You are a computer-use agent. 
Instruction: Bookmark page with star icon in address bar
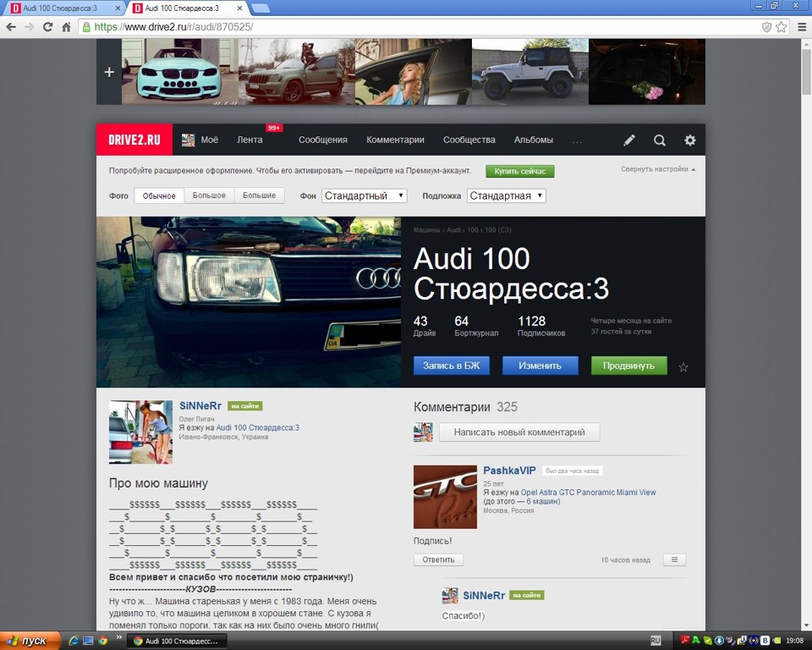click(x=781, y=27)
